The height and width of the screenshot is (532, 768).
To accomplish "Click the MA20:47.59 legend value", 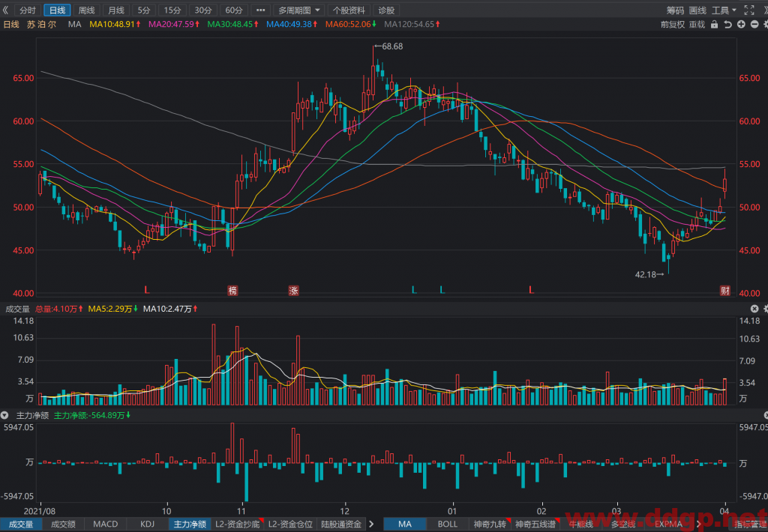I will pos(174,24).
